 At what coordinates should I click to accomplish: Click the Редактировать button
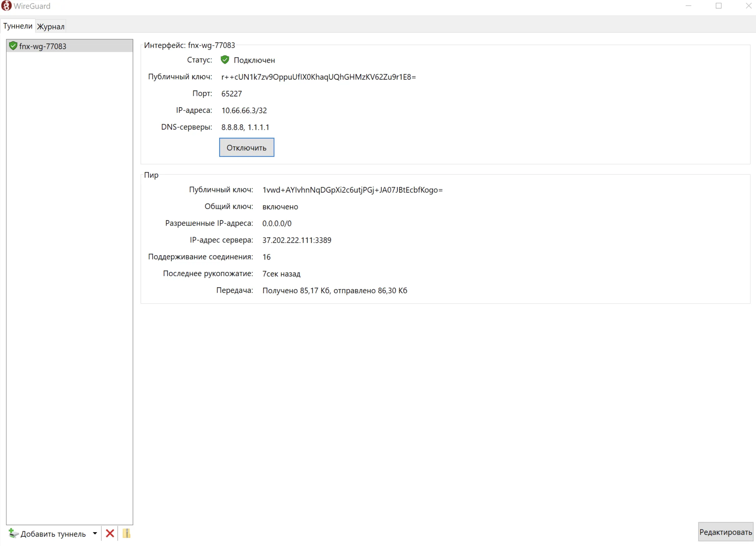click(725, 532)
